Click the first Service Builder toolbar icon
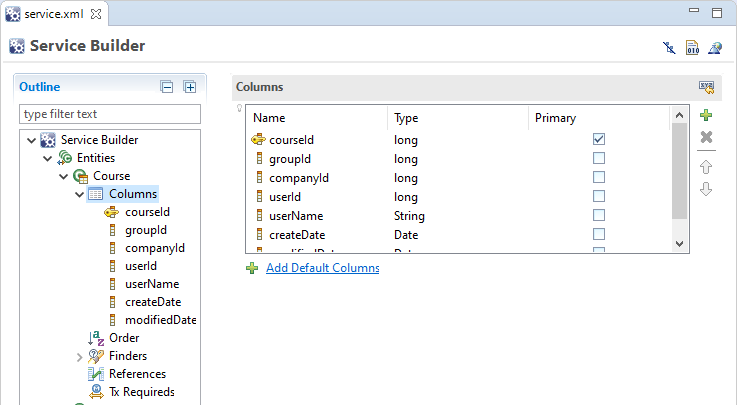The image size is (737, 405). pyautogui.click(x=669, y=47)
